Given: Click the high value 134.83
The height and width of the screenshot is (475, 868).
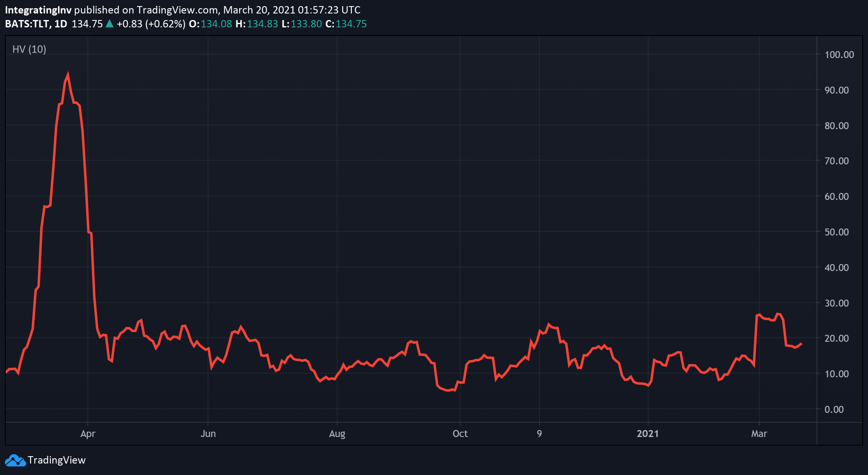Looking at the screenshot, I should pyautogui.click(x=262, y=24).
